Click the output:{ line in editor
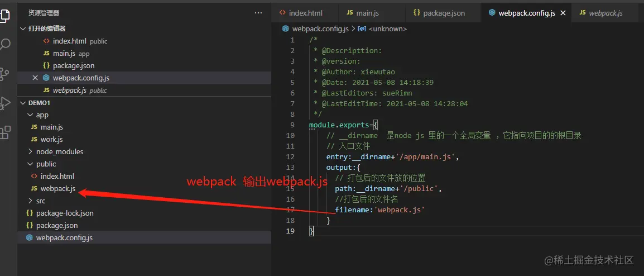This screenshot has height=276, width=644. coord(343,168)
